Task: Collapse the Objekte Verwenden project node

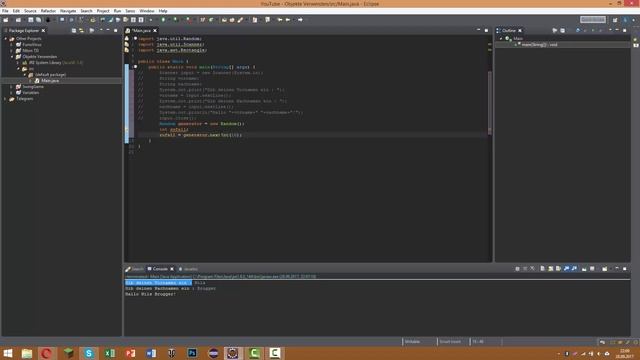Action: click(x=12, y=57)
